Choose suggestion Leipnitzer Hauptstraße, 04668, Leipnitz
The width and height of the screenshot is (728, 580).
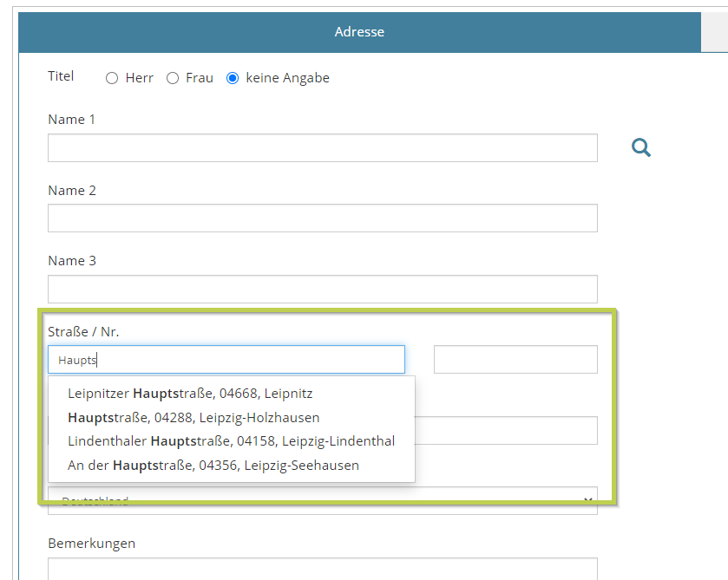point(190,394)
